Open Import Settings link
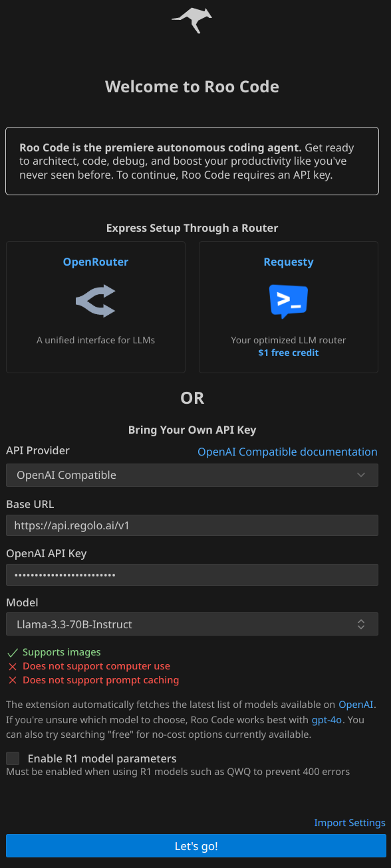Screen dimensions: 391x868 tap(350, 823)
